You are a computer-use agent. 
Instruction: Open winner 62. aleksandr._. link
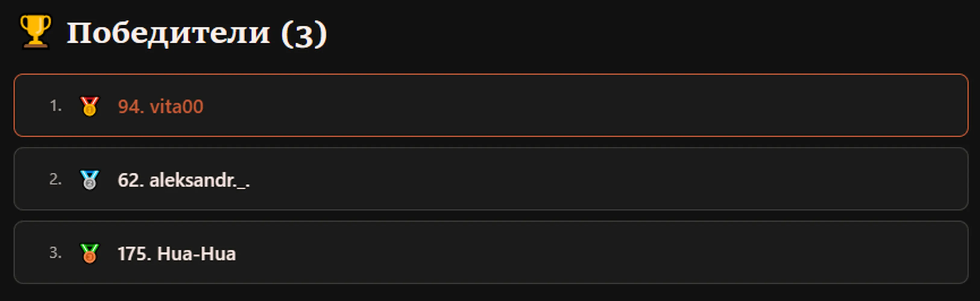click(x=184, y=180)
